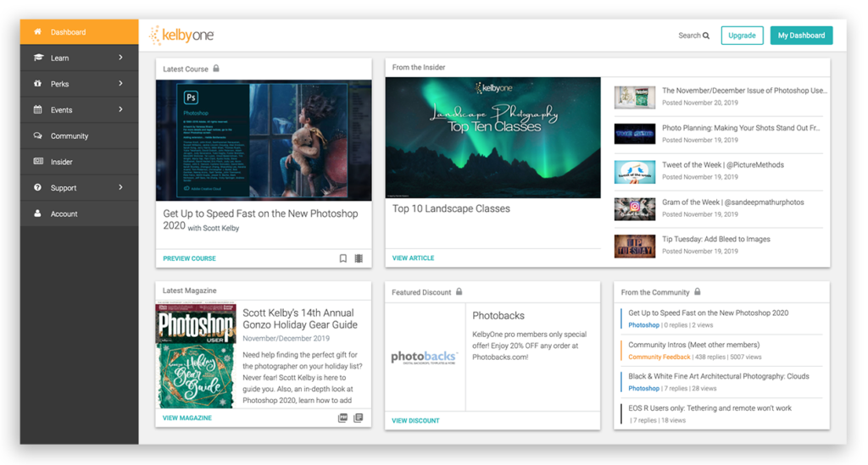Image resolution: width=868 pixels, height=465 pixels.
Task: Bookmark the latest Photoshop 2020 course
Action: (x=343, y=258)
